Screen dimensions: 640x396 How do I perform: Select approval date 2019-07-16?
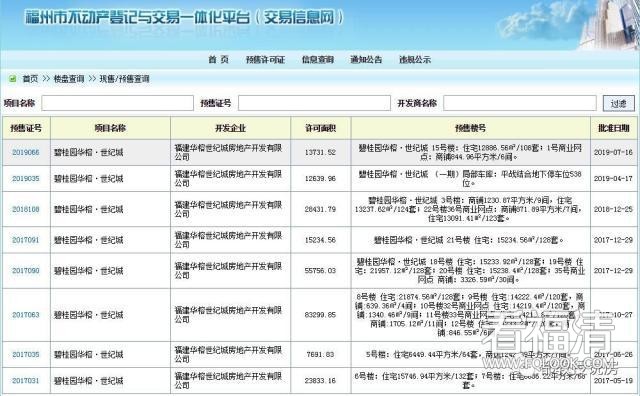(x=613, y=152)
